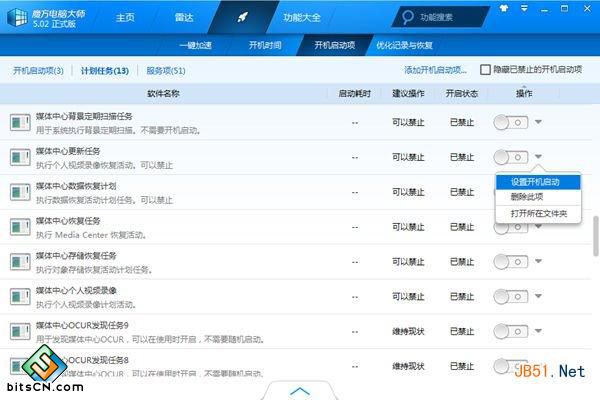Toggle startup switch for 媒体中心背景定期扫描任务

(511, 122)
